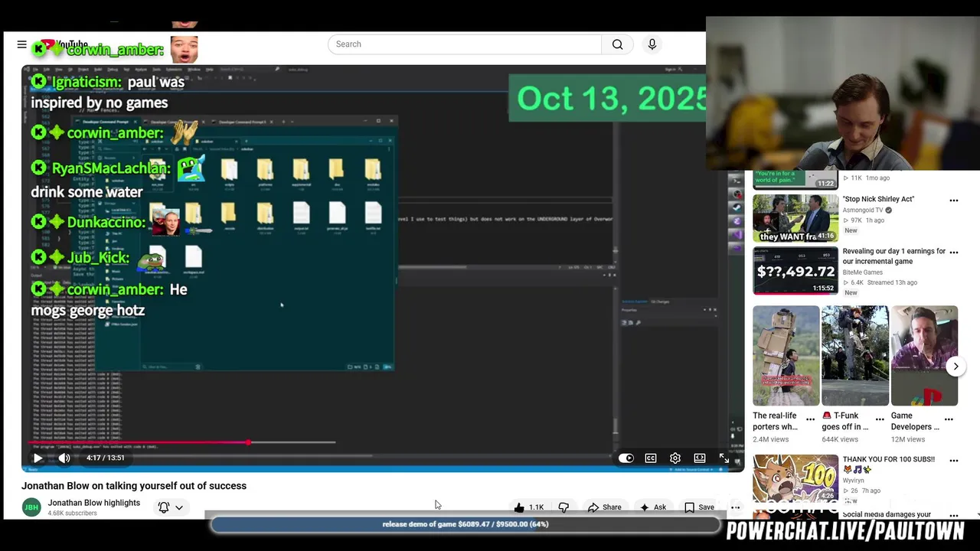980x551 pixels.
Task: Open the Jonathan Blow highlights channel
Action: coord(94,503)
